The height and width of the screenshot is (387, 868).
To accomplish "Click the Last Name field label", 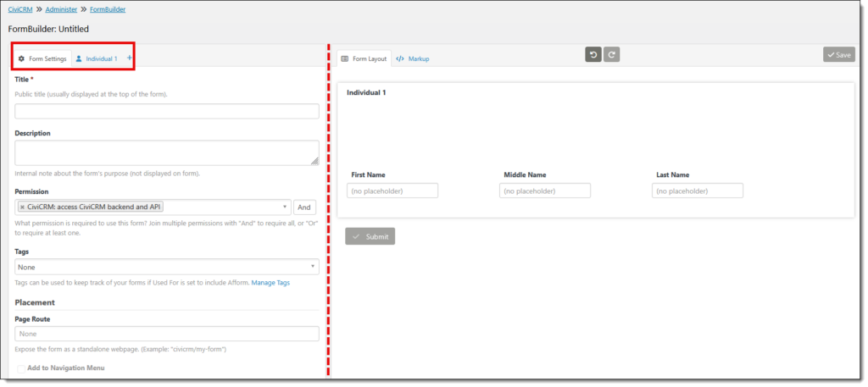I will (x=672, y=174).
